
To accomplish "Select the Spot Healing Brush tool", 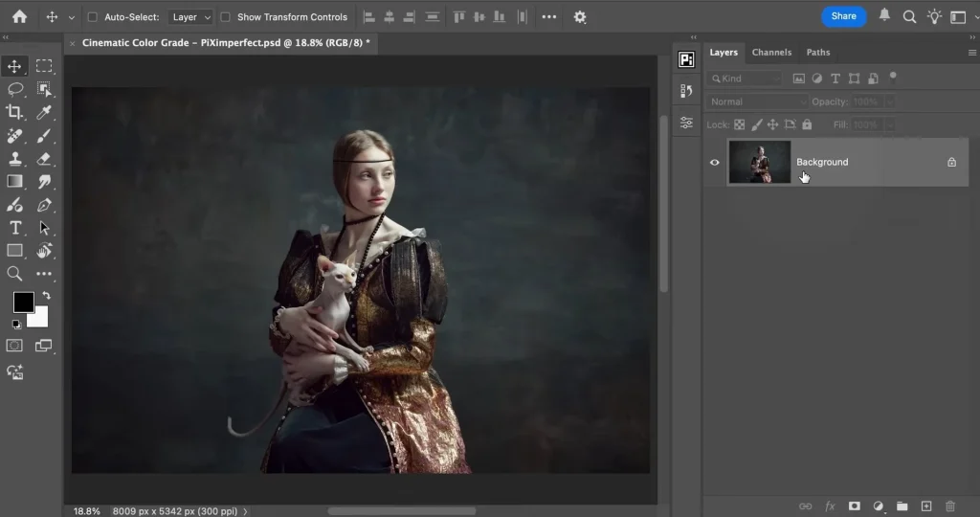I will tap(14, 136).
